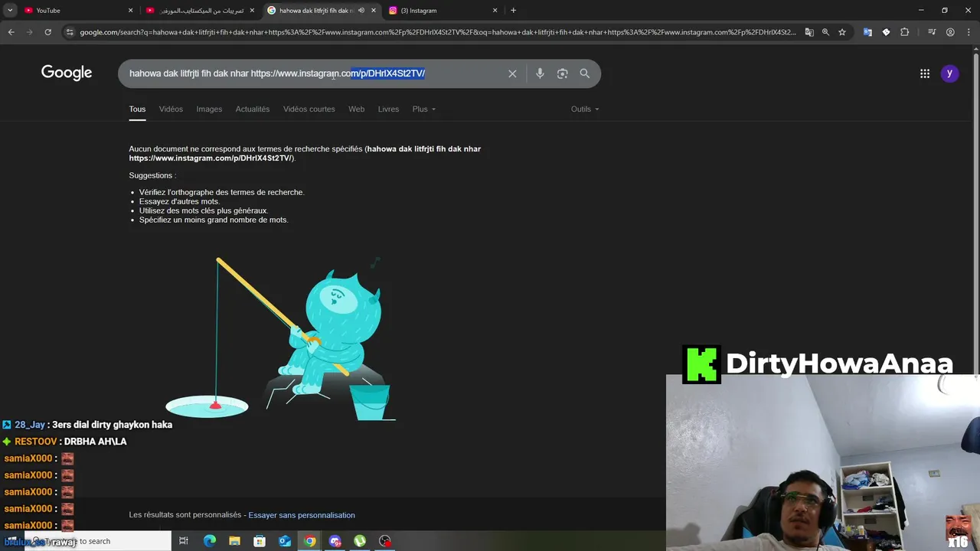
Task: Expand the Outils dropdown
Action: (x=585, y=109)
